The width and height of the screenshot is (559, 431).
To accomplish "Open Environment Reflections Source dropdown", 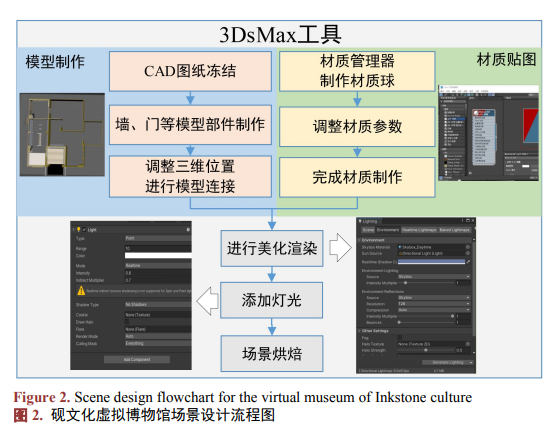I will 434,297.
